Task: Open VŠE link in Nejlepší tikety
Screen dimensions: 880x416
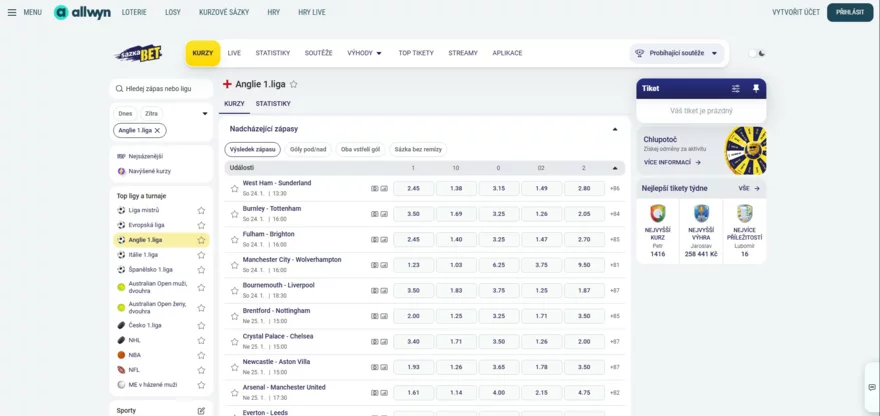Action: (749, 189)
